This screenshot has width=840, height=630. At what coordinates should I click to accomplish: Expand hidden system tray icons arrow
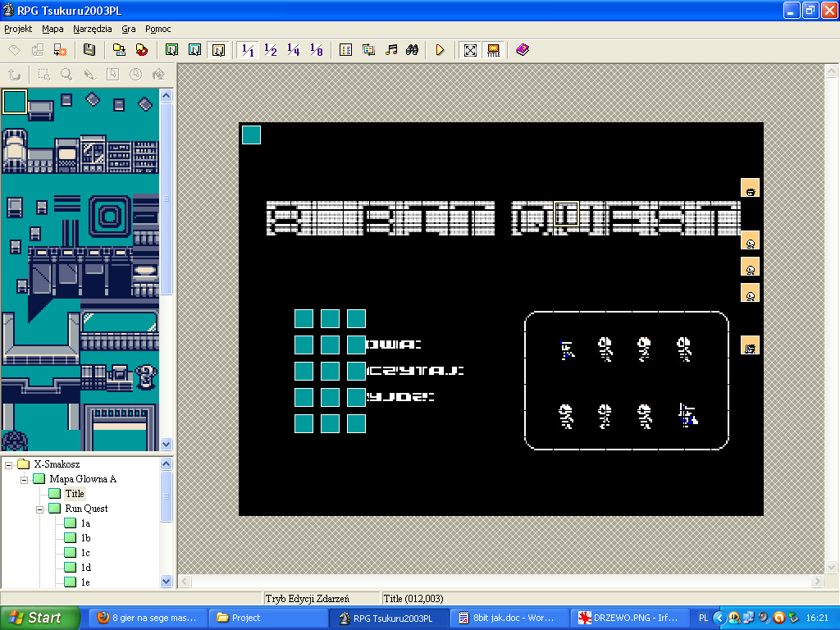pos(719,619)
